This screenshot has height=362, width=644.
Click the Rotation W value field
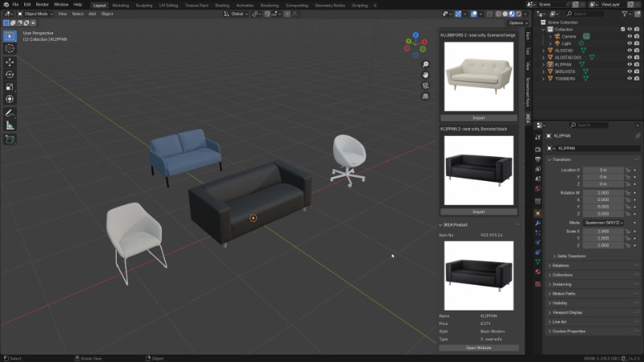[603, 192]
